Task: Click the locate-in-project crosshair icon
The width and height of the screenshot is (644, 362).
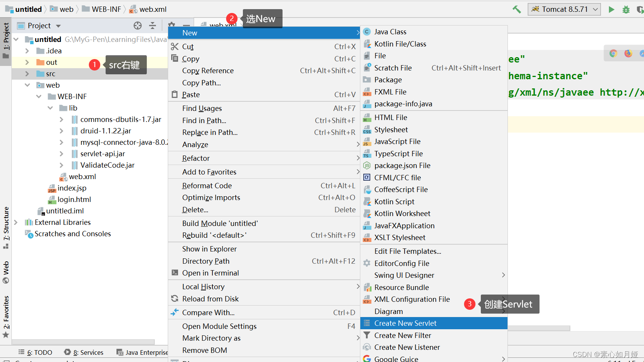Action: pos(138,26)
